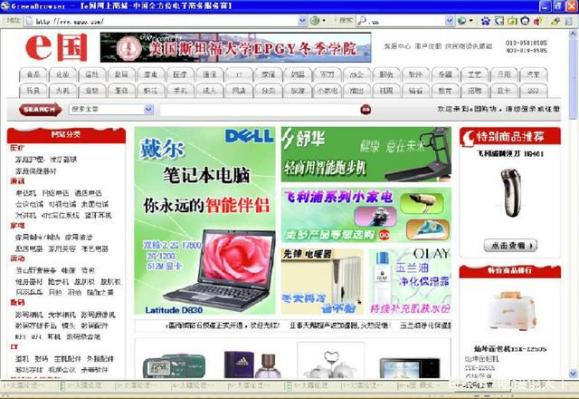579x399 pixels.
Task: Select the 手机 category tab
Action: pos(180,90)
